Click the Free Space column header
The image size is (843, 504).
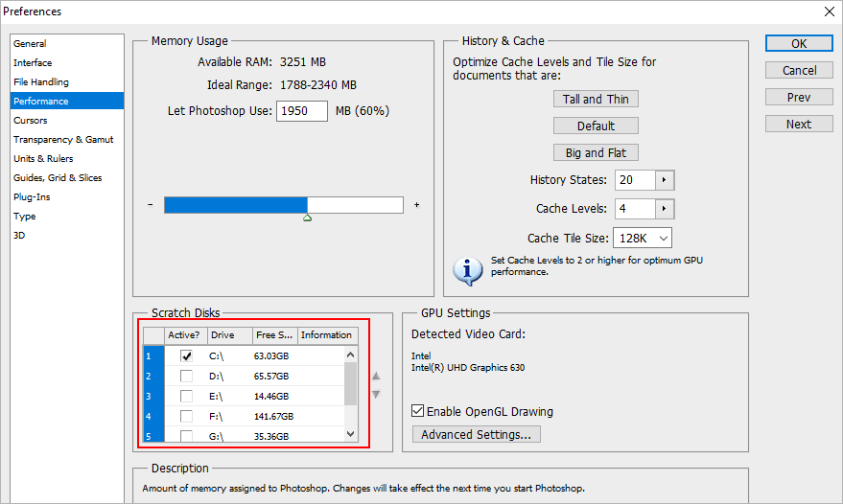pos(274,335)
